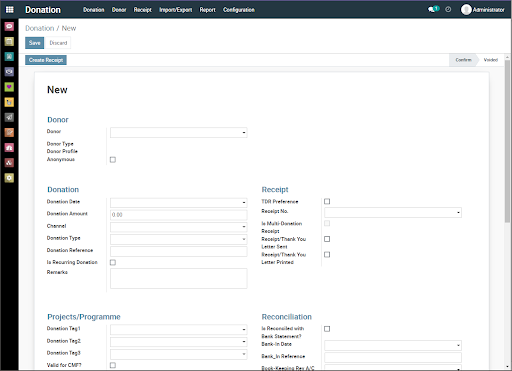
Task: Click the Donation app title in top bar
Action: click(x=43, y=10)
